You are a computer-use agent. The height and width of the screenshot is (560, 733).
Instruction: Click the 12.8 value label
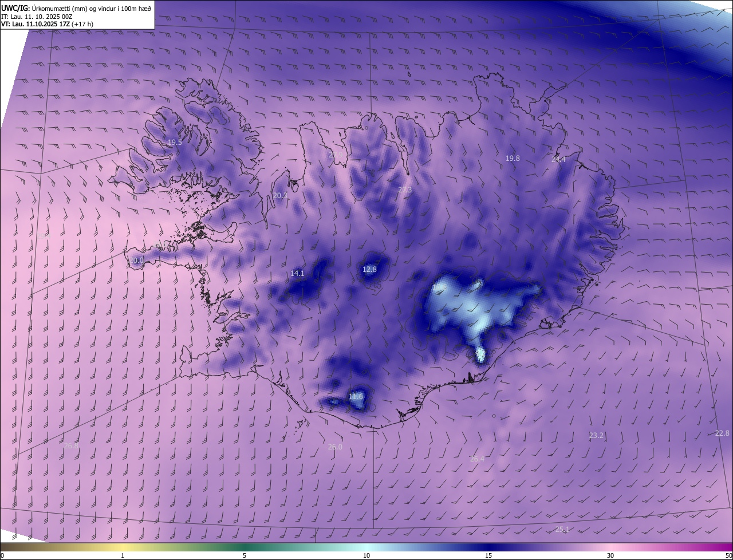pyautogui.click(x=370, y=269)
